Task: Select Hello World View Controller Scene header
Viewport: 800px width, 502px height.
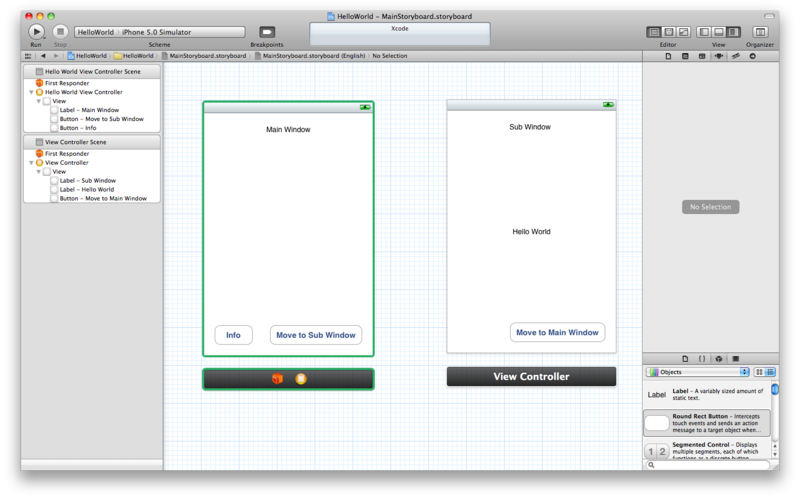Action: pos(92,71)
